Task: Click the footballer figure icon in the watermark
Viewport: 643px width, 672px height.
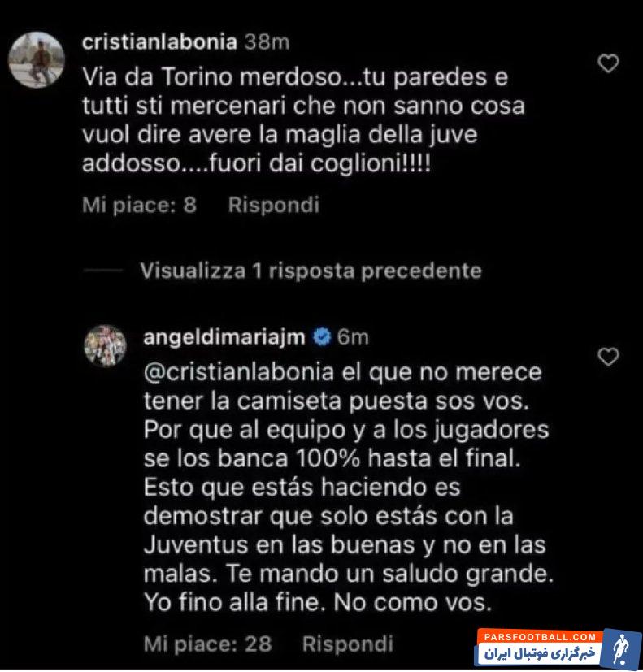Action: pos(621,648)
